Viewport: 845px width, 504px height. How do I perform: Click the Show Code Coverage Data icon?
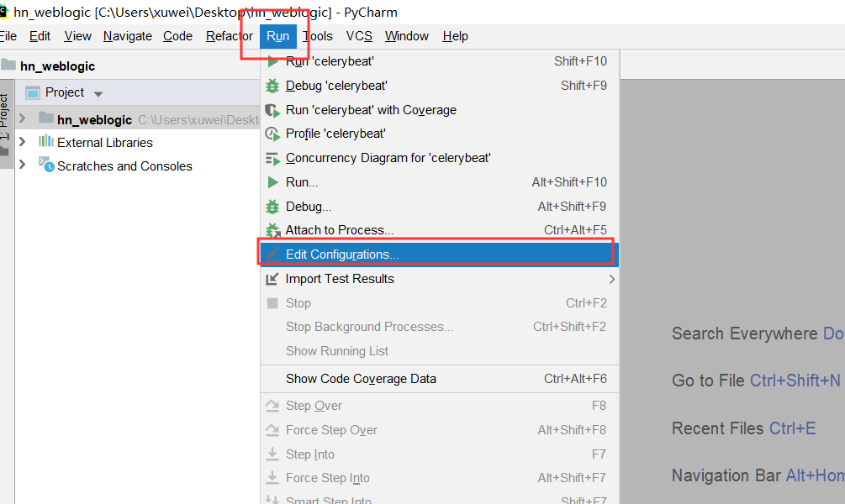[271, 380]
